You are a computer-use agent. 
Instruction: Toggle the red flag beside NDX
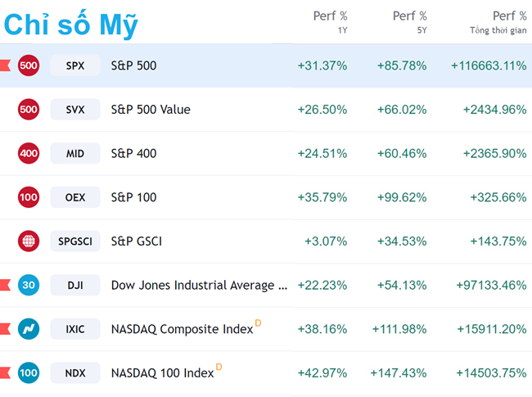click(x=5, y=373)
